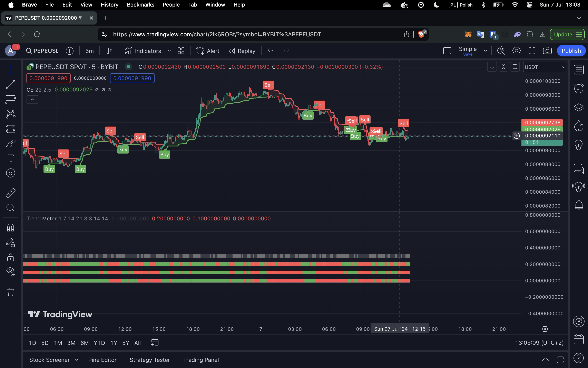588x368 pixels.
Task: Open the help center question icon
Action: click(579, 358)
